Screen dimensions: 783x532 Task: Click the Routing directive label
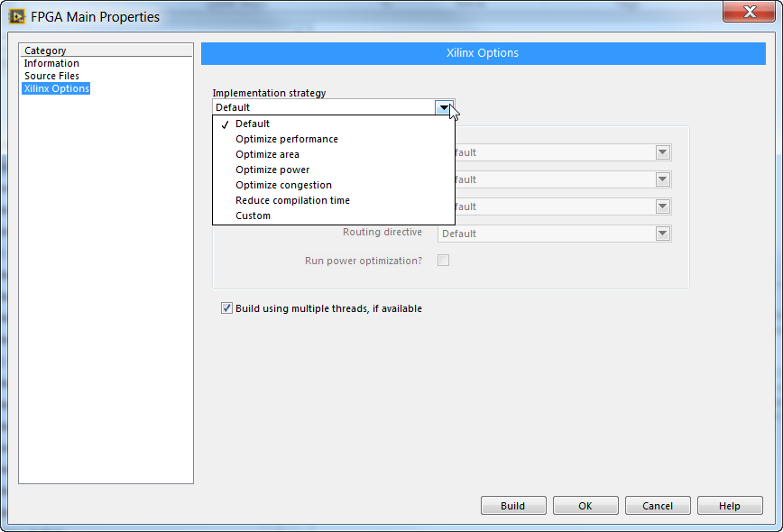(382, 232)
